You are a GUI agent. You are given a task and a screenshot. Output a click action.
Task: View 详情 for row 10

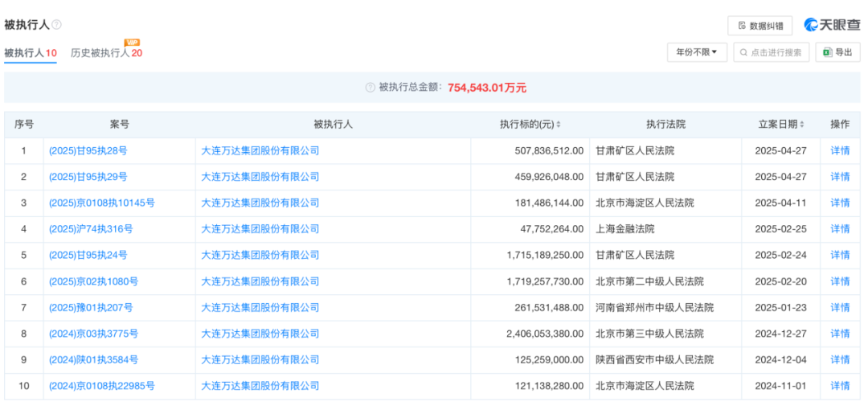click(840, 386)
